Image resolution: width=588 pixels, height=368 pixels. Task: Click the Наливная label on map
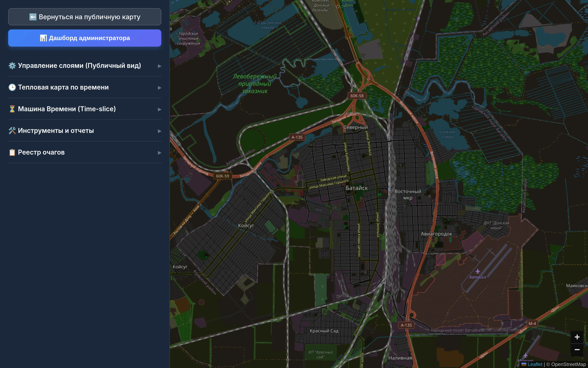400,358
